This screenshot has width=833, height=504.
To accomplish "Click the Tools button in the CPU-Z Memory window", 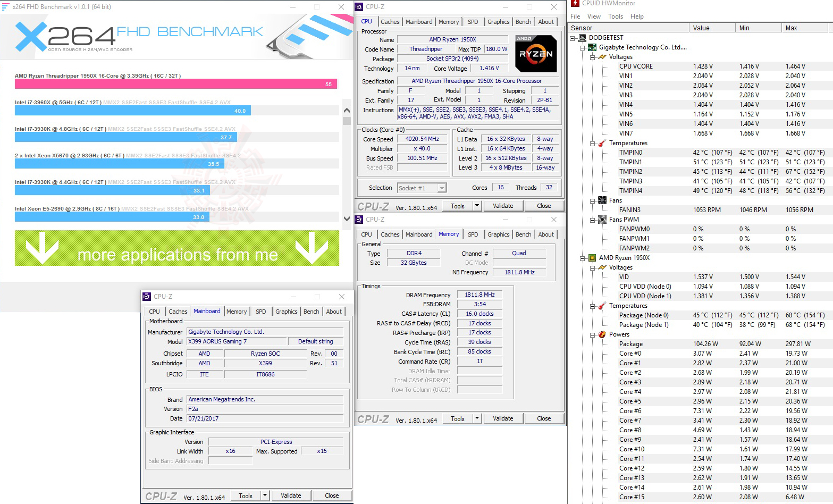I will coord(457,418).
